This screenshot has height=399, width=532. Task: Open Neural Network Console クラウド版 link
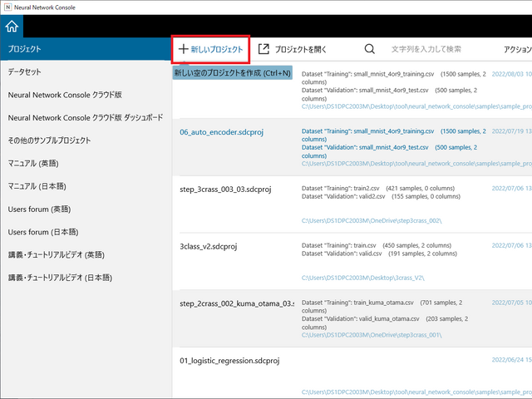(x=70, y=96)
